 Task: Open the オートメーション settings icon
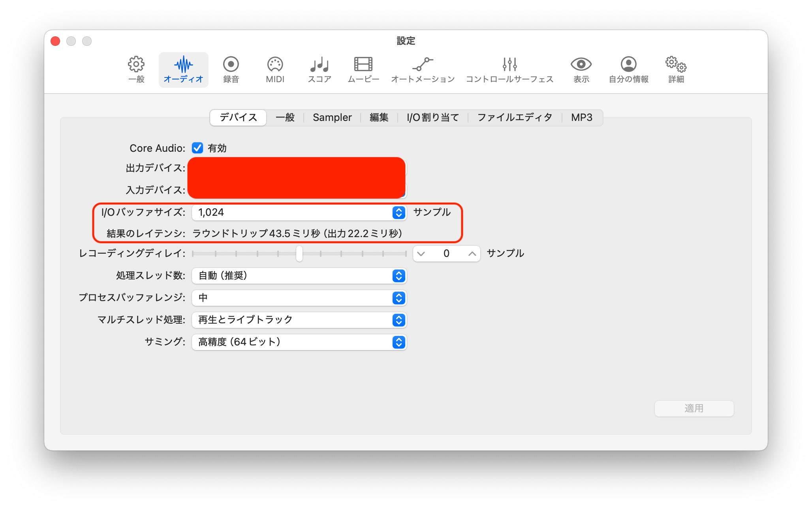click(423, 65)
